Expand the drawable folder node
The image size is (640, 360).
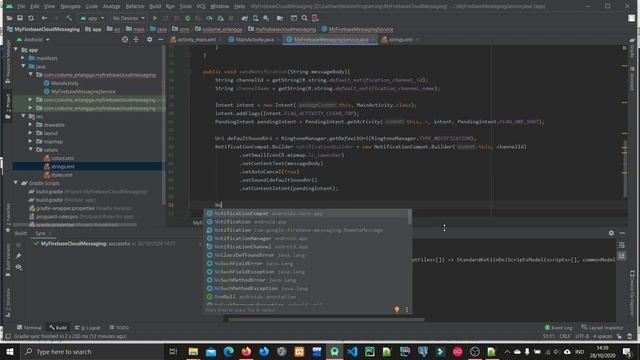point(30,124)
